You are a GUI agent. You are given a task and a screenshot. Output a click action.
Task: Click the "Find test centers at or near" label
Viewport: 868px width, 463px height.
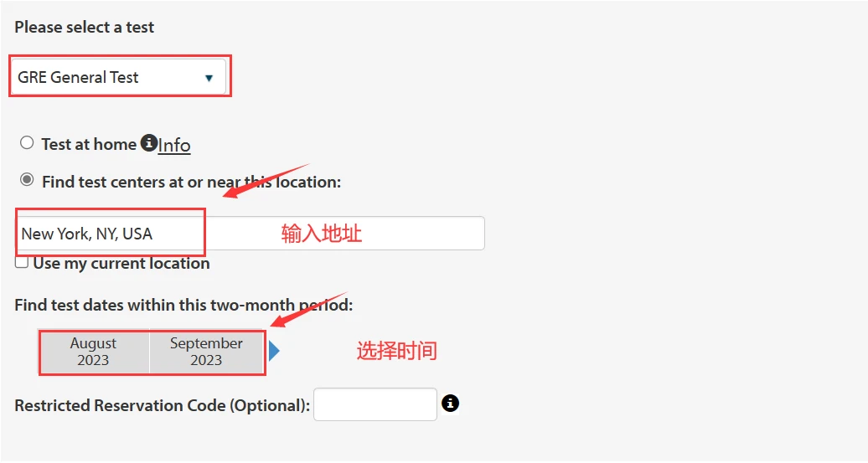(x=191, y=182)
